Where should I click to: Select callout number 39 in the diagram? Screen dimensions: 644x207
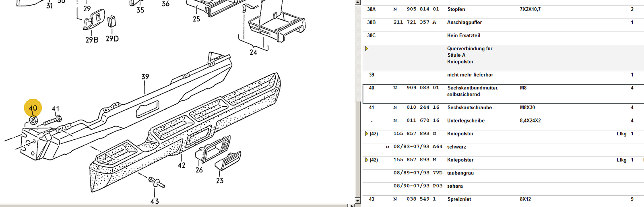[x=145, y=77]
